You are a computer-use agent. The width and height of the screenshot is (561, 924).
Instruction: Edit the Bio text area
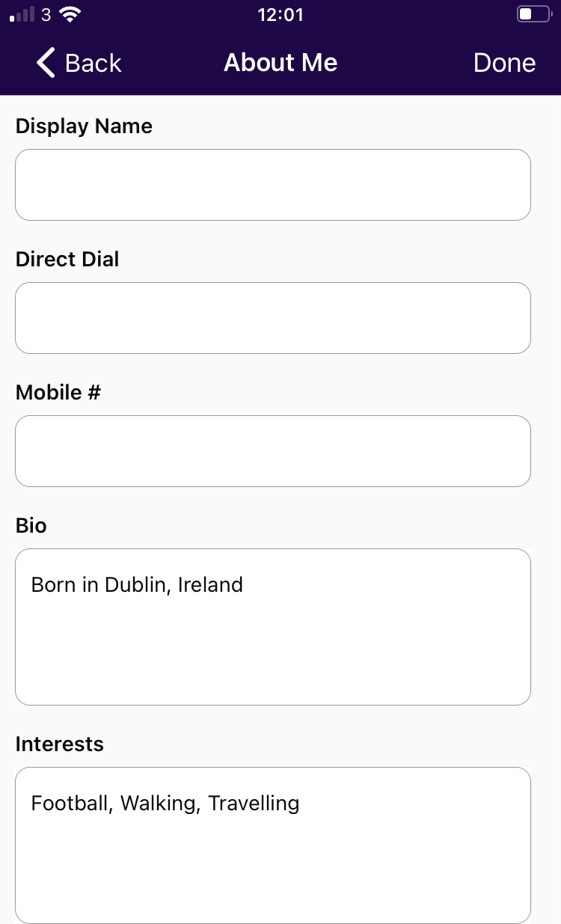coord(273,627)
